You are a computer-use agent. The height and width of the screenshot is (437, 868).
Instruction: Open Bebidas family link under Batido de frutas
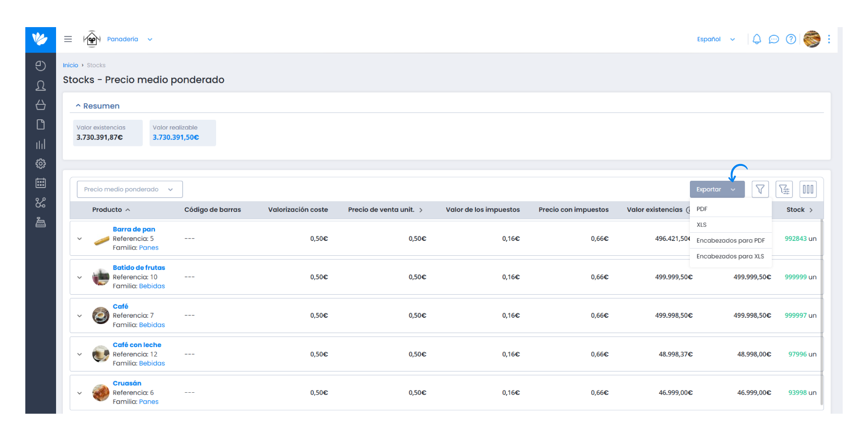pos(152,286)
